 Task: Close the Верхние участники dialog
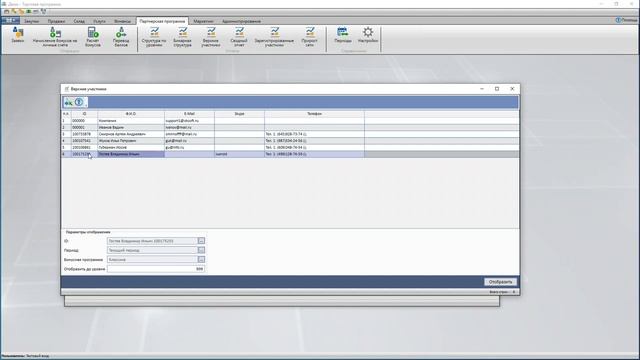coord(512,89)
